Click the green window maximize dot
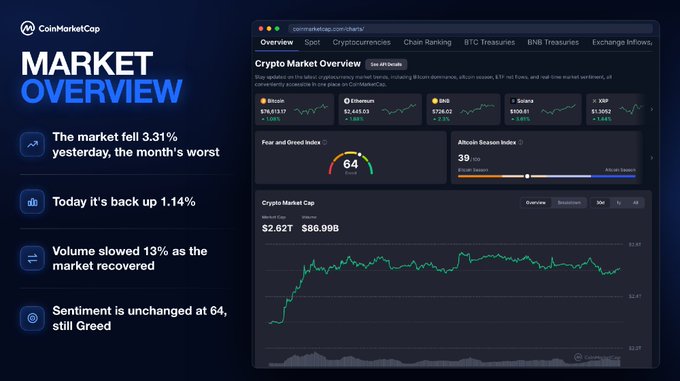The width and height of the screenshot is (680, 381). (x=277, y=29)
